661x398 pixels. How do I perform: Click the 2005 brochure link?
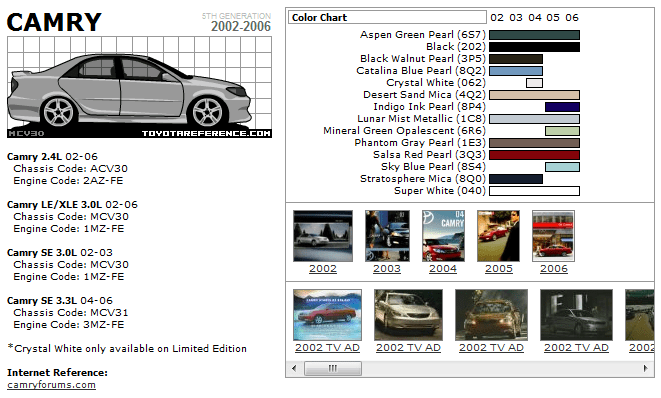499,269
